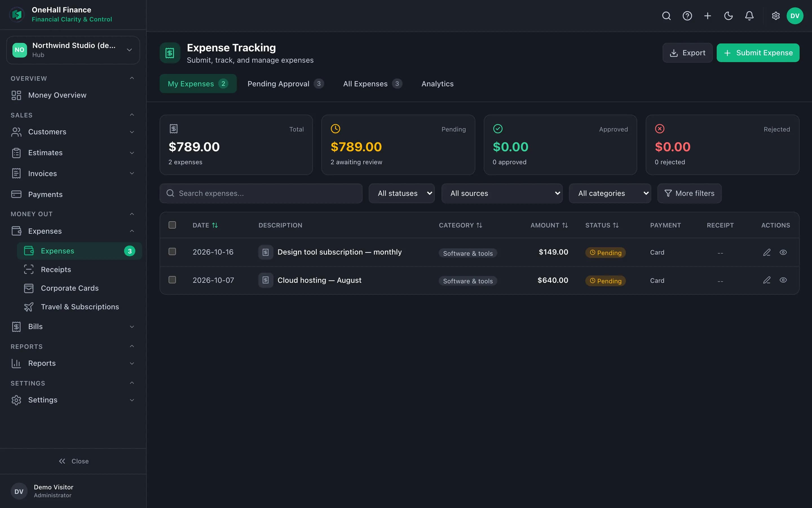Switch to the All Expenses tab
This screenshot has height=508, width=812.
pyautogui.click(x=372, y=84)
